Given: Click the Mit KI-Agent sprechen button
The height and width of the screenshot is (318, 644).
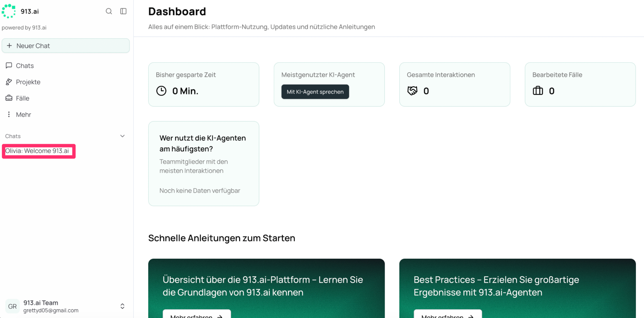Looking at the screenshot, I should [x=315, y=92].
